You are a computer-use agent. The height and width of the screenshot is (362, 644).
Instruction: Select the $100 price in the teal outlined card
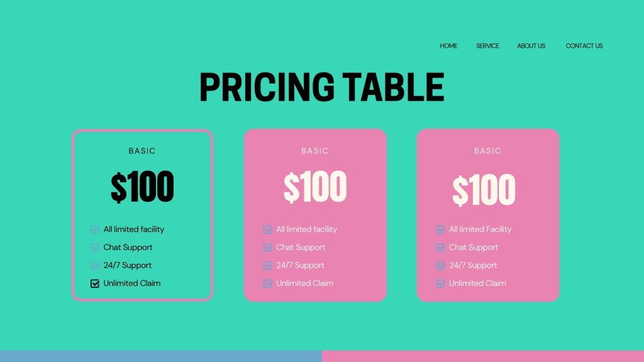tap(142, 187)
